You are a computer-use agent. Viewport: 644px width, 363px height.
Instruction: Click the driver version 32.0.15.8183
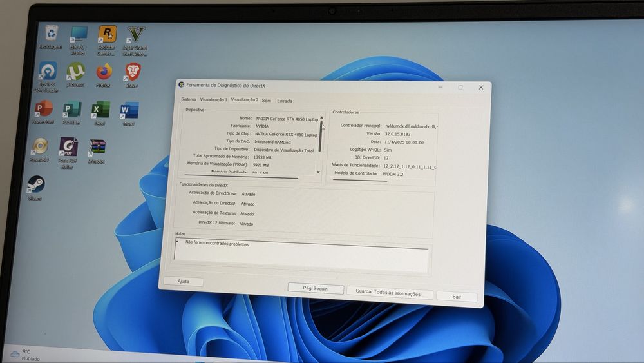click(397, 134)
